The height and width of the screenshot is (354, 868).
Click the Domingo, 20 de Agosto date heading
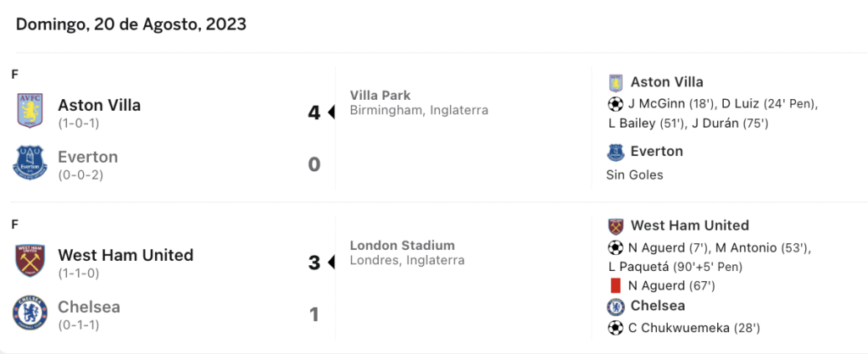pyautogui.click(x=131, y=25)
